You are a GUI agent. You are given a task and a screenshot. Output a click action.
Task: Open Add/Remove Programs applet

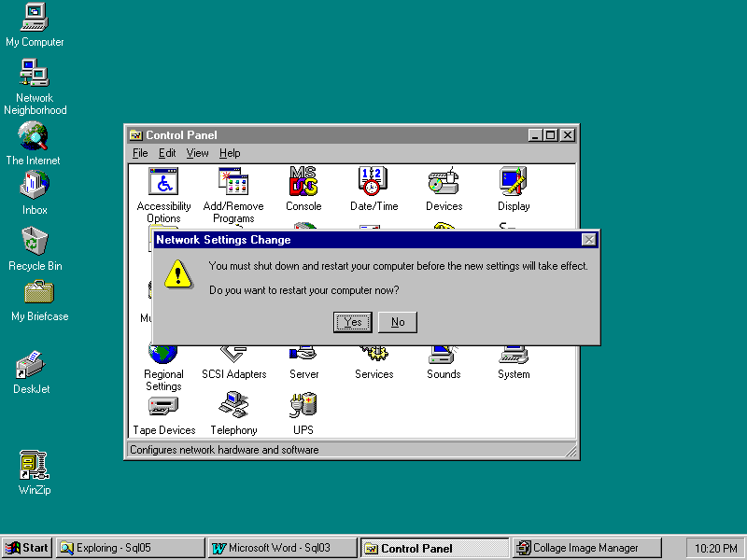tap(233, 182)
